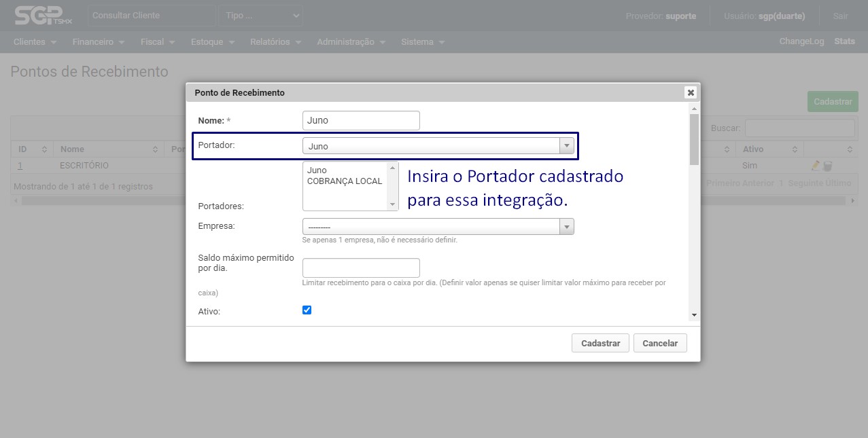Screen dimensions: 868x438
Task: Click the Saldo máximo permitido input field
Action: (x=361, y=268)
